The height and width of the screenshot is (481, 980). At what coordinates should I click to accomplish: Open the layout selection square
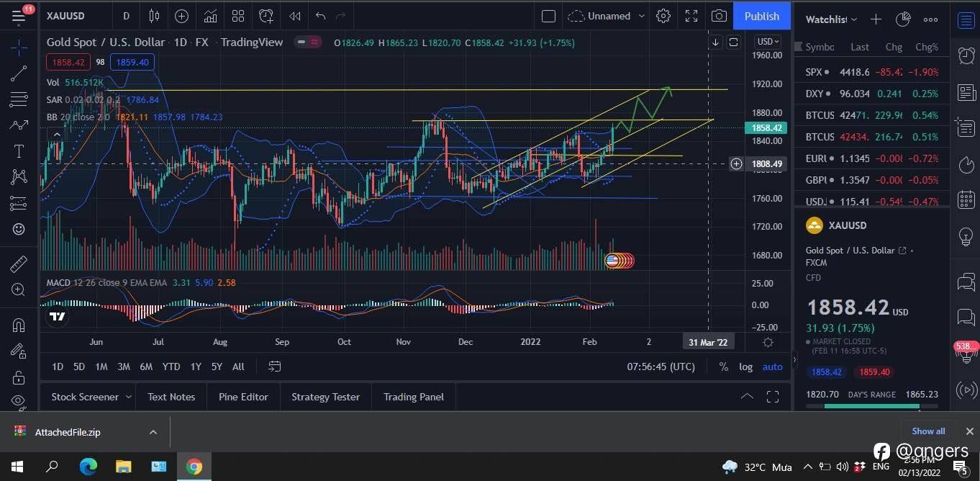(x=548, y=16)
